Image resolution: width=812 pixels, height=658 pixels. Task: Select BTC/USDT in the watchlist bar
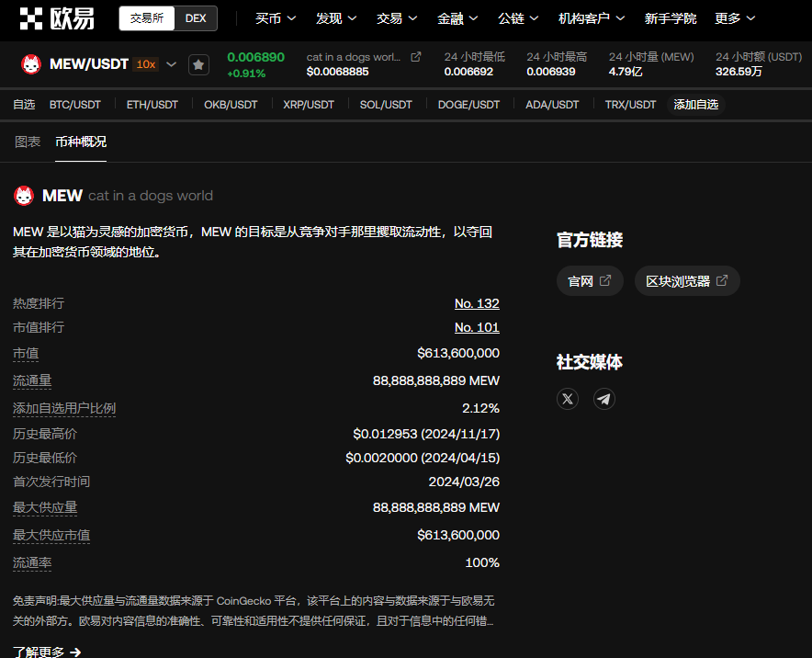click(x=75, y=105)
